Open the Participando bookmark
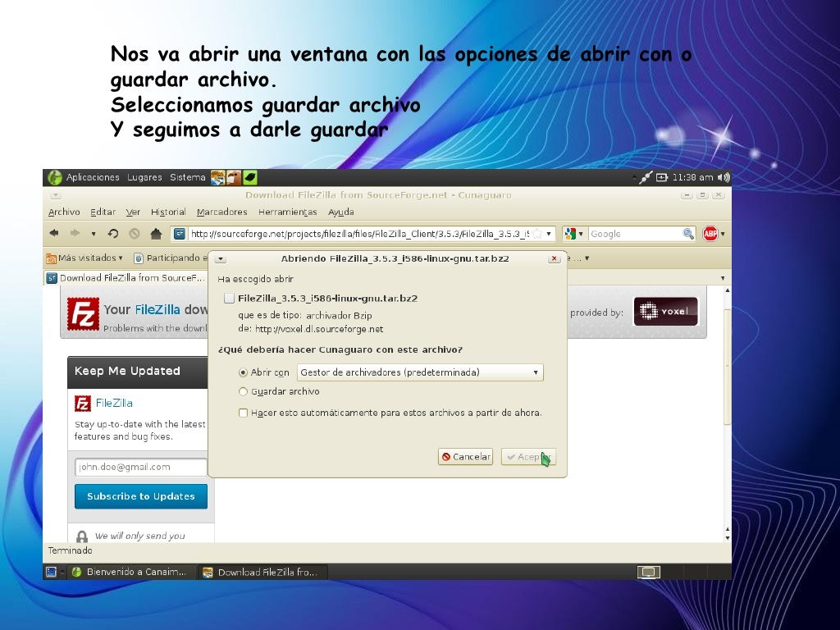The image size is (840, 630). point(171,258)
